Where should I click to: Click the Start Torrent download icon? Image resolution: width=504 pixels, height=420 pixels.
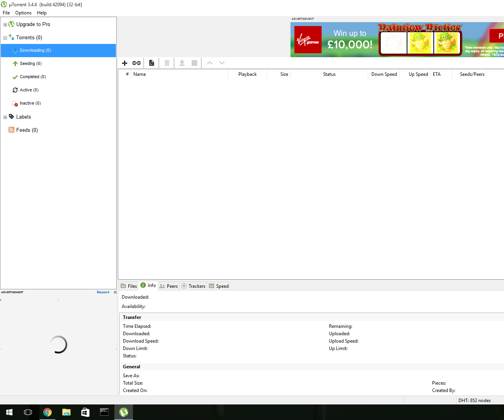click(x=182, y=63)
